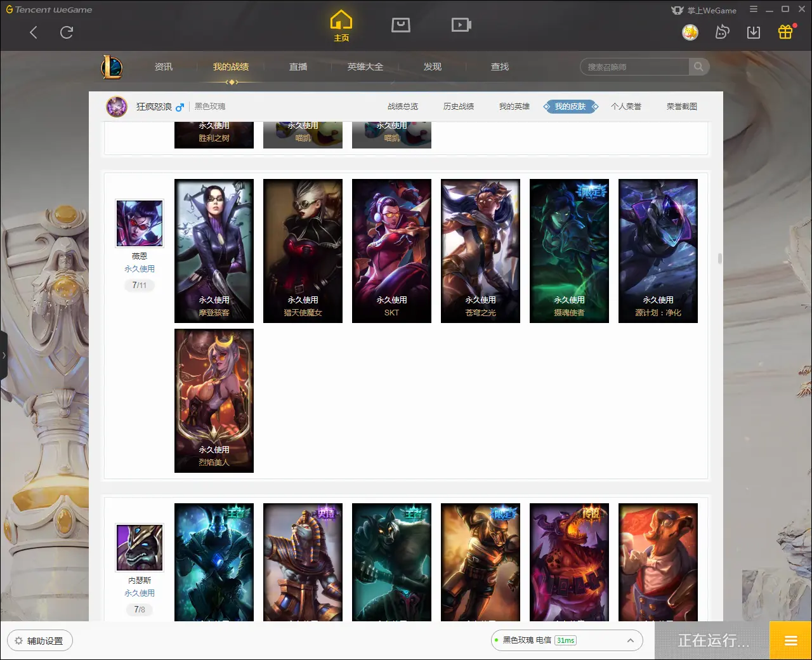Viewport: 812px width, 660px height.
Task: Open the 猎天使魔女 skin card
Action: (303, 251)
